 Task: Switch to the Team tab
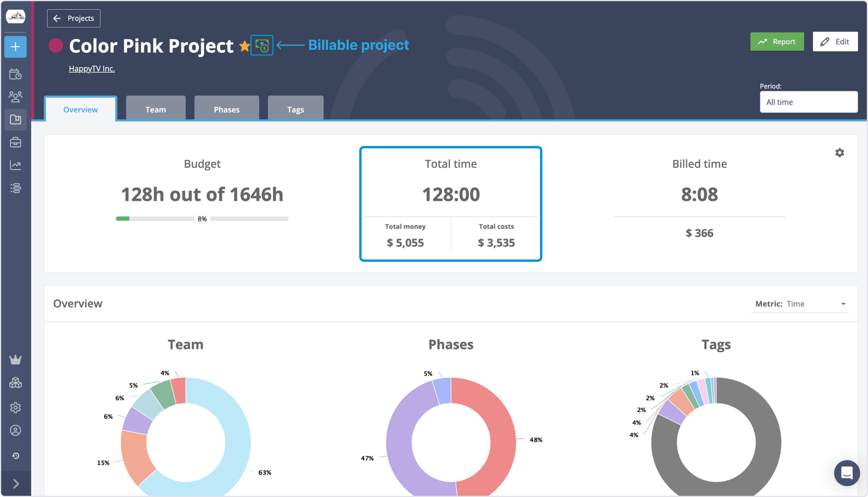(155, 110)
